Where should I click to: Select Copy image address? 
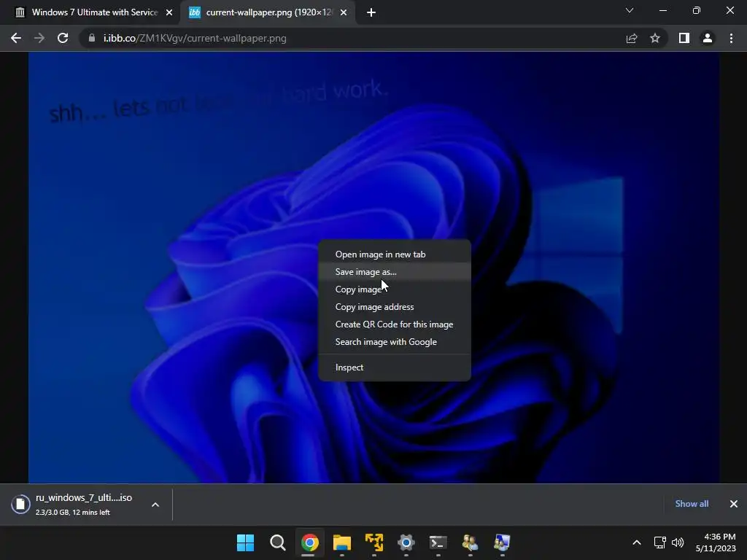tap(395, 307)
